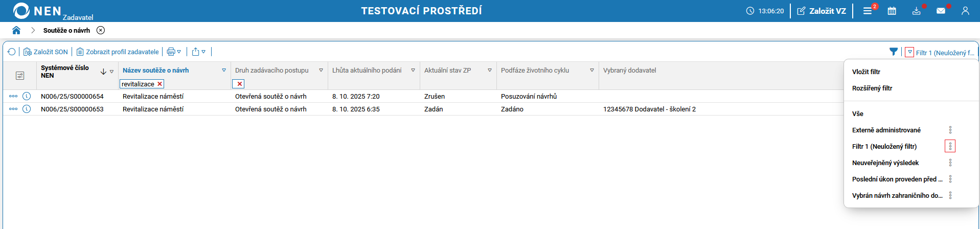
Task: Open options for 'Externě administrované' filter
Action: 950,130
